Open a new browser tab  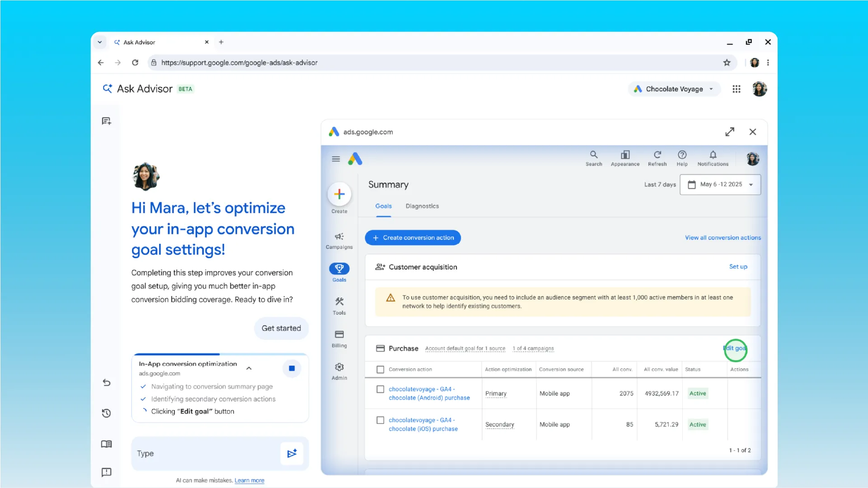click(221, 42)
